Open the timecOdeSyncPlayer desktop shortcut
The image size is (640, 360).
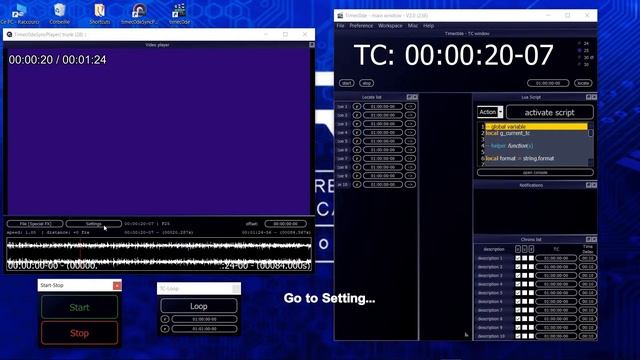139,14
